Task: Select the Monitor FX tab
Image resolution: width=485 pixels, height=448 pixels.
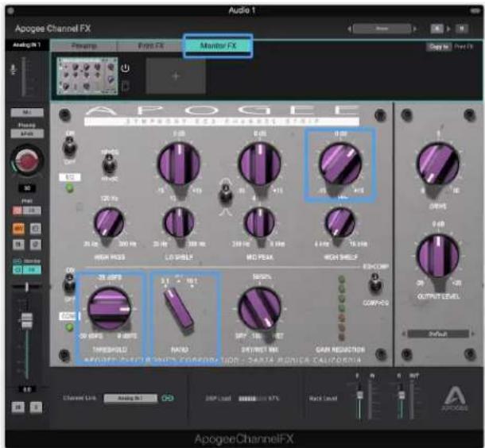Action: 218,46
